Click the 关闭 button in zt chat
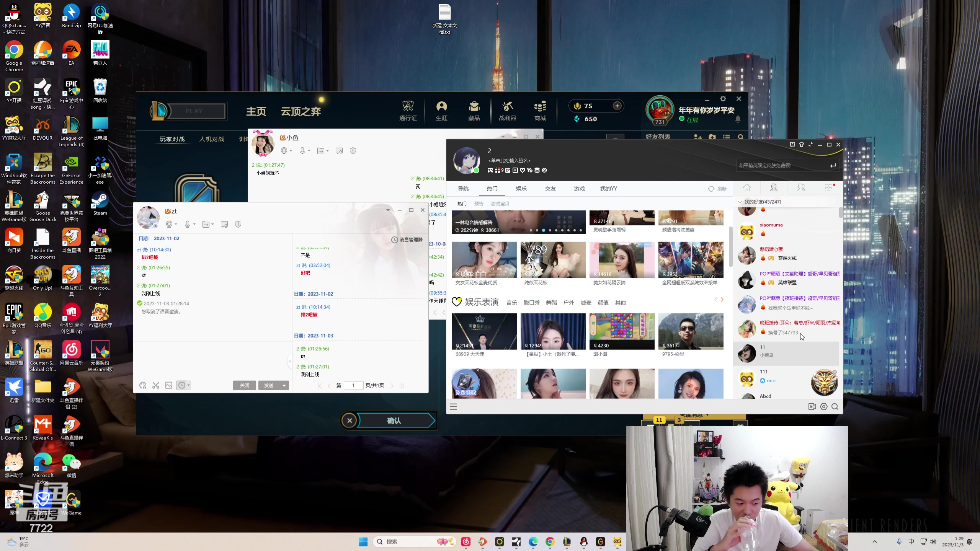Viewport: 980px width, 551px height. tap(245, 385)
